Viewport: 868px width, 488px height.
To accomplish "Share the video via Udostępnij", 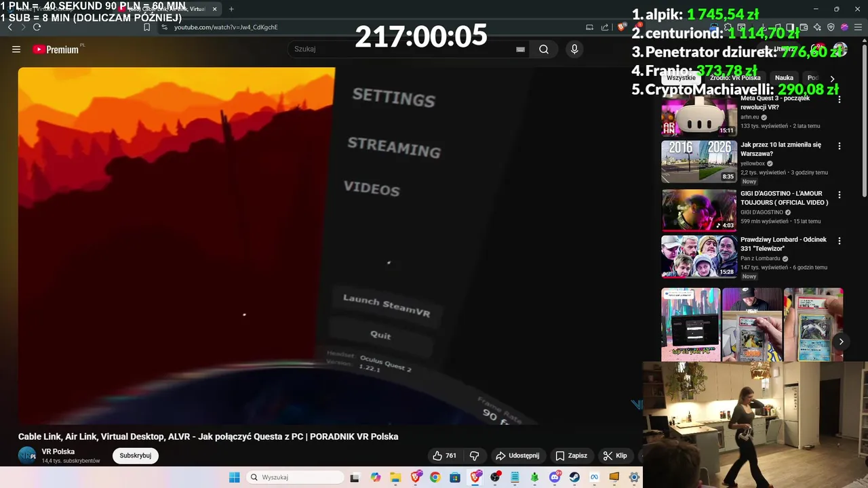I will [518, 455].
